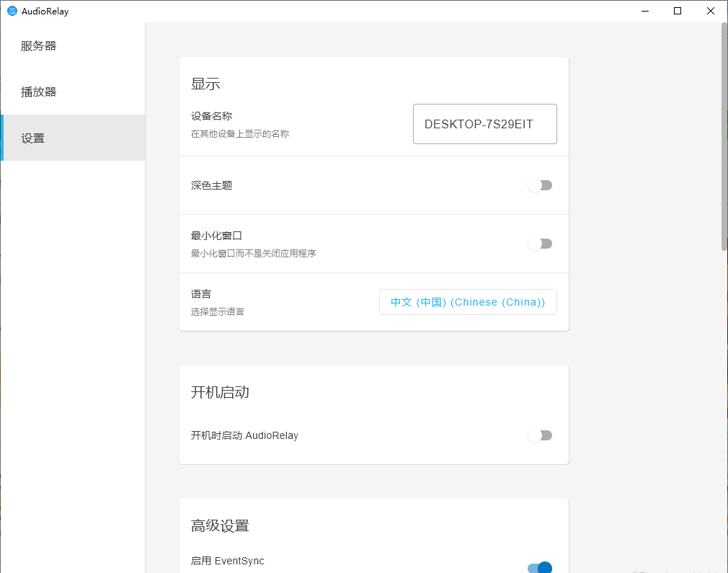Image resolution: width=728 pixels, height=573 pixels.
Task: Toggle the 最小化窗口 switch
Action: click(540, 244)
